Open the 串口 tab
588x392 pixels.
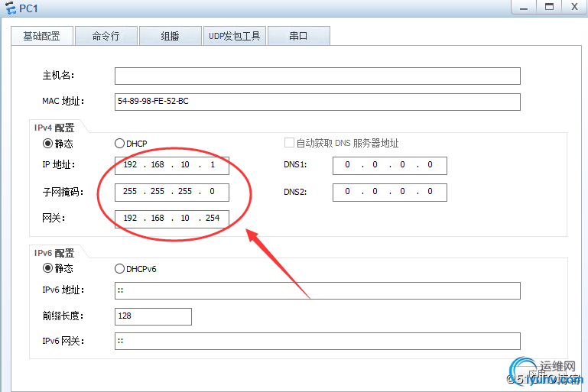tap(299, 36)
